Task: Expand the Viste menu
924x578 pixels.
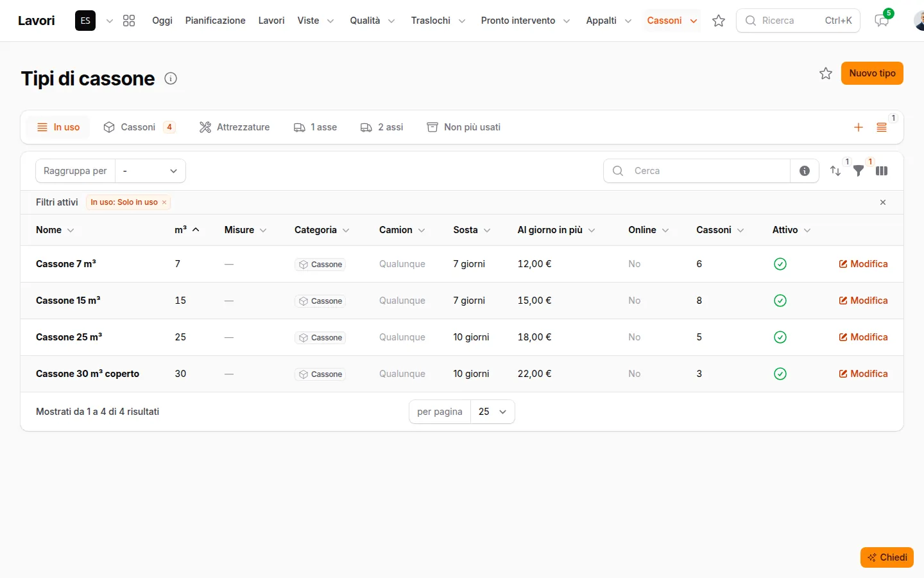Action: click(x=316, y=21)
